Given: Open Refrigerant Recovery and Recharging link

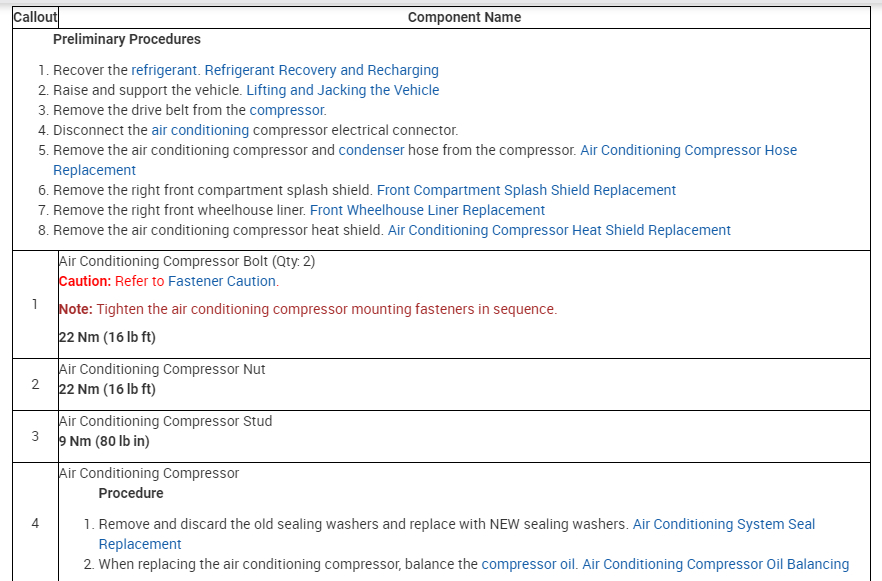Looking at the screenshot, I should point(321,70).
